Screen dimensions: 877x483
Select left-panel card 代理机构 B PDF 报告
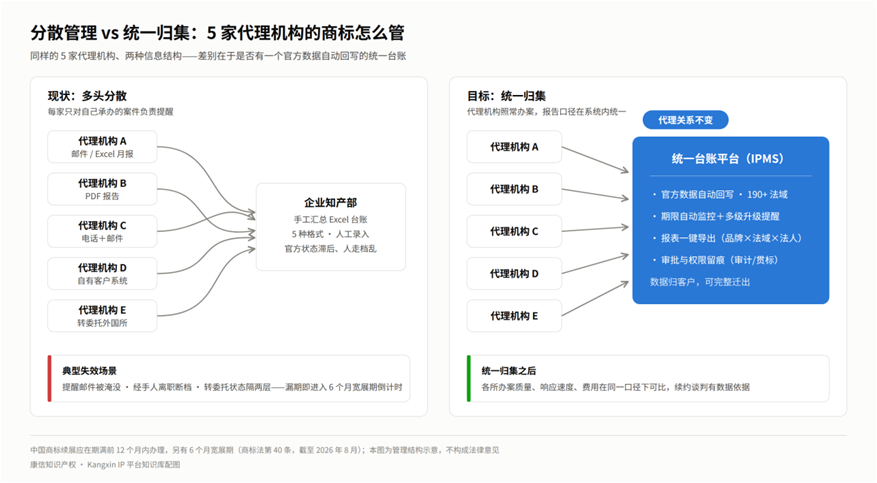point(102,189)
